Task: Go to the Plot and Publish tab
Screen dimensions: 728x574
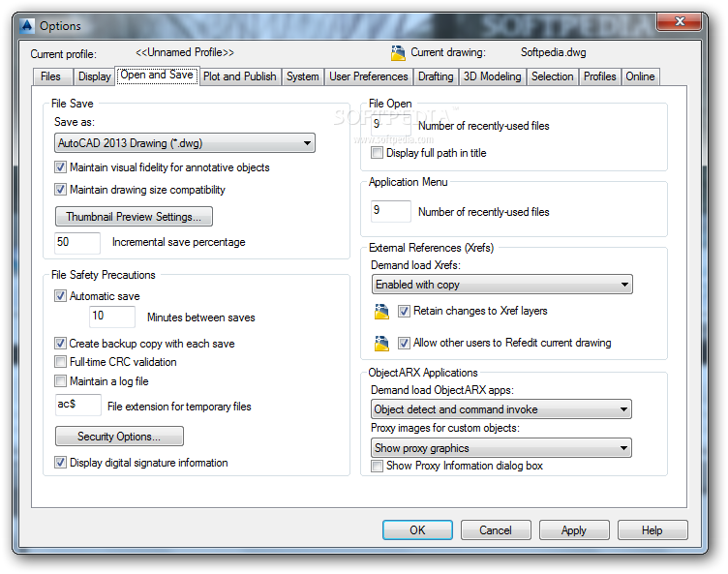Action: 239,76
